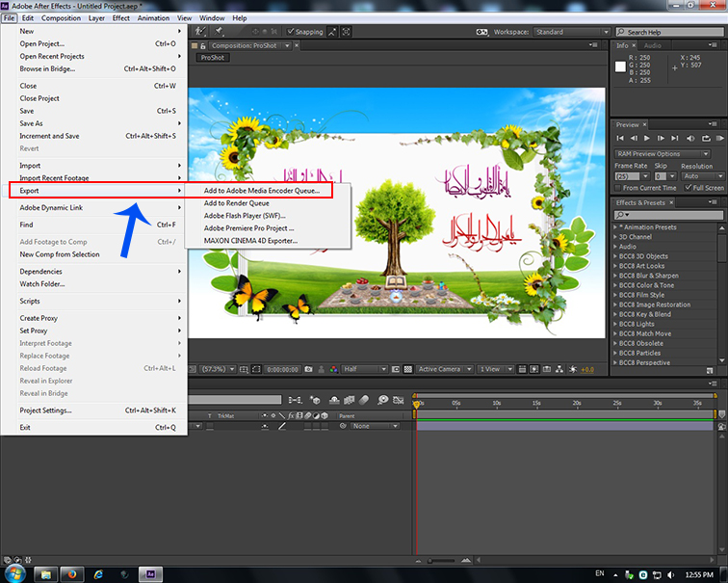Open magnification dropdown showing 57.3%
Image resolution: width=728 pixels, height=583 pixels.
tap(219, 369)
